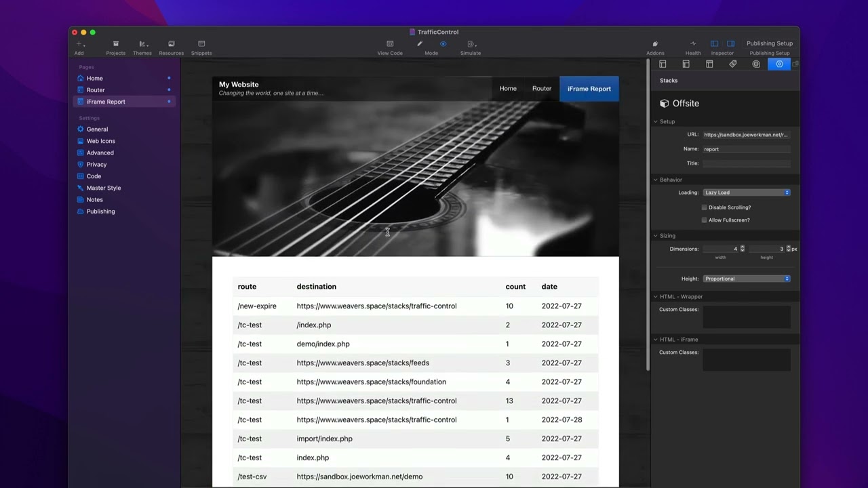Click the /new-expire route cell

257,306
